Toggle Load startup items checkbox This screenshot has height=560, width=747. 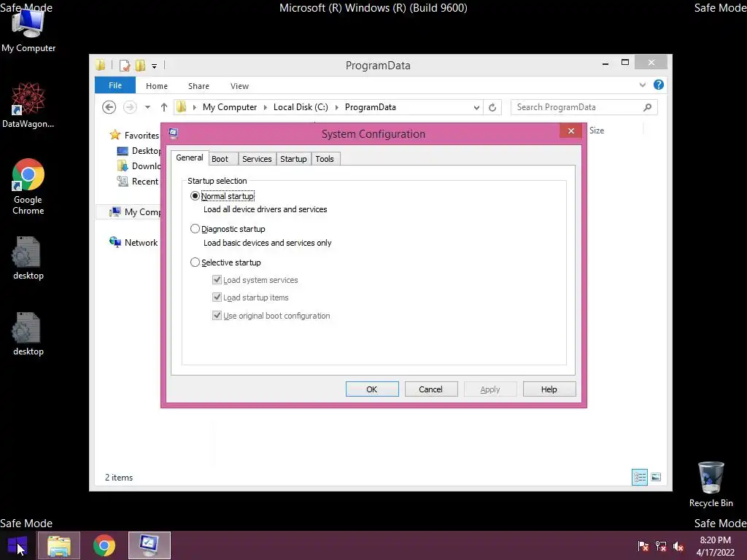pyautogui.click(x=217, y=297)
